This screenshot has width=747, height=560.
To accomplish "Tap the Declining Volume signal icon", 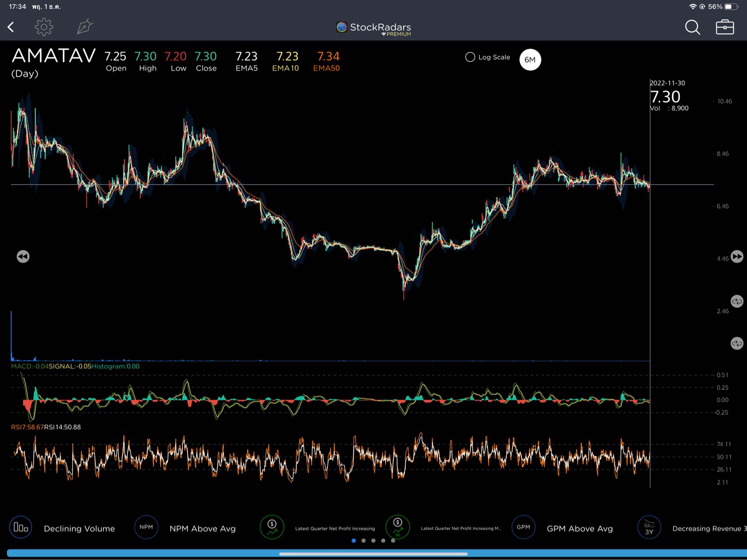I will (21, 527).
